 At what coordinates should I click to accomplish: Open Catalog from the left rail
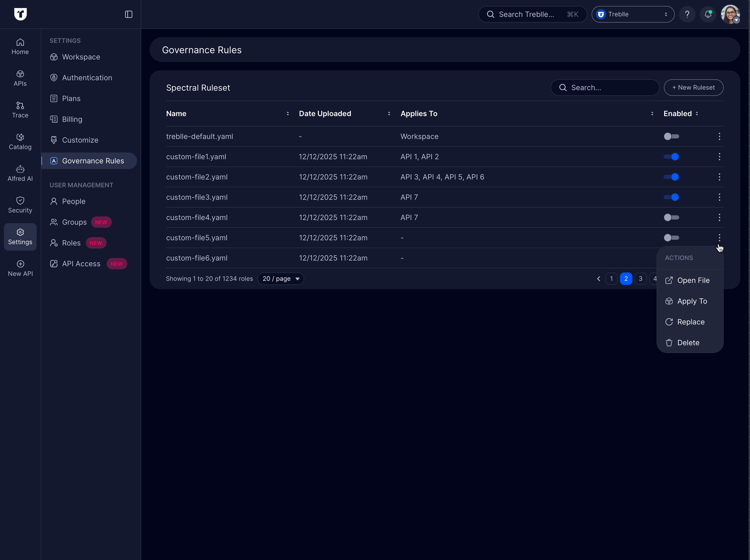click(20, 142)
